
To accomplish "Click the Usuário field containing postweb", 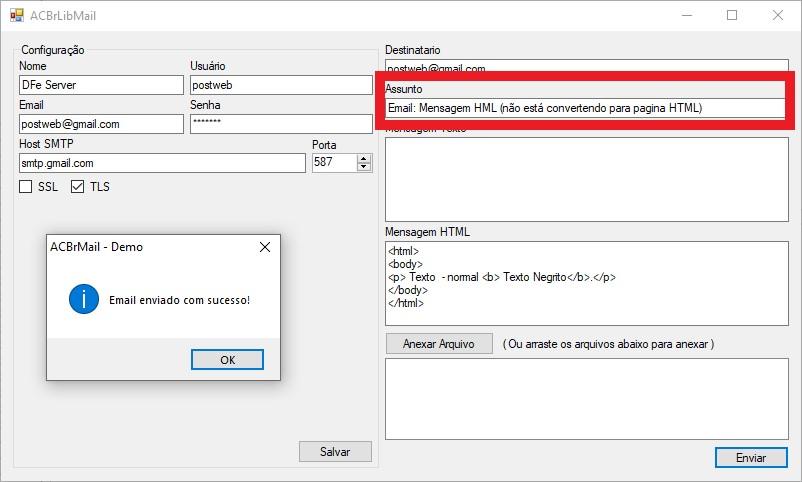I will pyautogui.click(x=281, y=85).
